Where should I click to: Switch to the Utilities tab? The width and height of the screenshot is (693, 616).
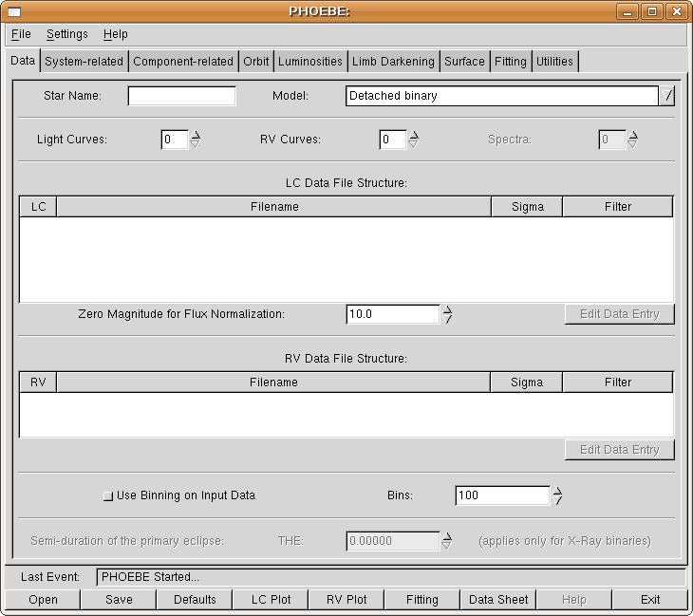click(554, 62)
